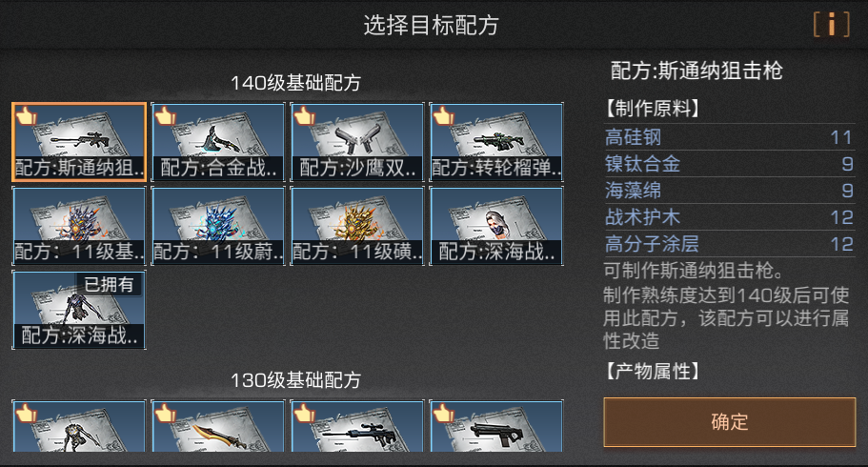Image resolution: width=868 pixels, height=467 pixels.
Task: Open the 高分子涂层 material link
Action: tap(652, 244)
